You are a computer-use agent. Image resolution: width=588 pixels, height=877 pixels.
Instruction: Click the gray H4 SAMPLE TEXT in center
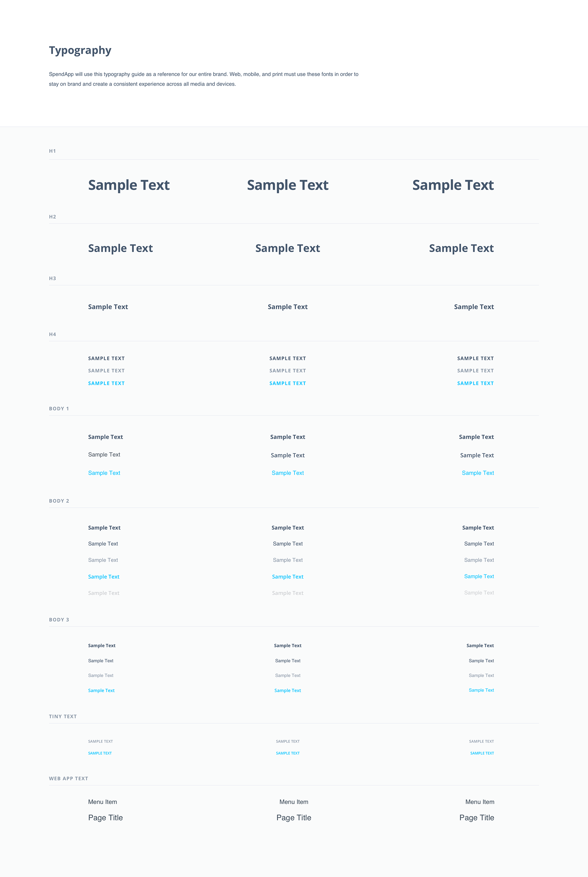point(288,371)
